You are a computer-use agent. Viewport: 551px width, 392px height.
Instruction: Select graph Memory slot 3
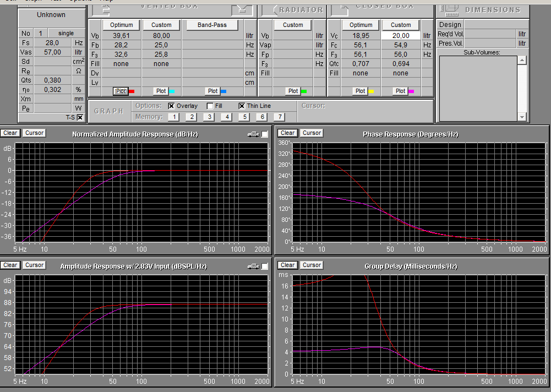tap(209, 117)
